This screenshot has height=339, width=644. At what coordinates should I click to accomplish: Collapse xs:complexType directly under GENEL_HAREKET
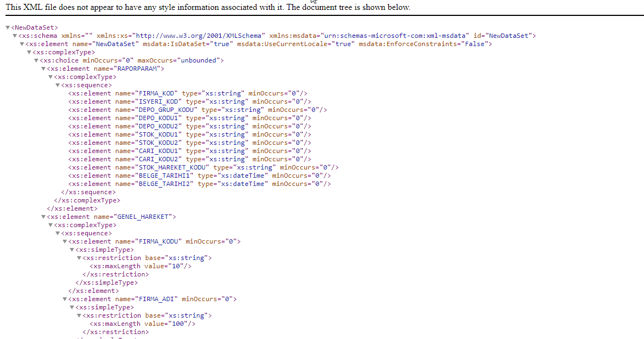[50, 225]
